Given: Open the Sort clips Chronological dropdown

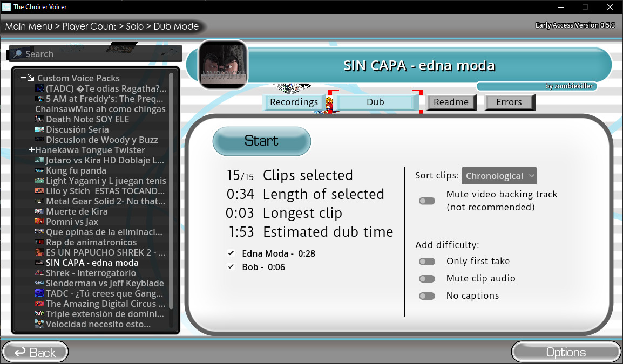Looking at the screenshot, I should point(499,176).
